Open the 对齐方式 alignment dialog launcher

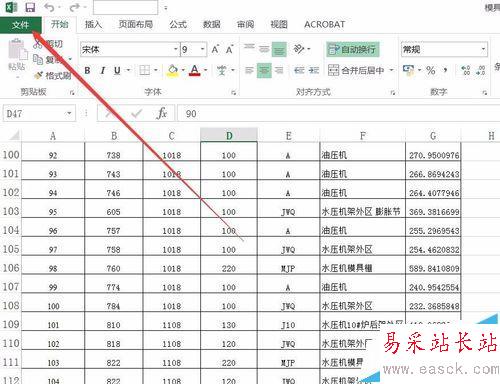(x=393, y=93)
